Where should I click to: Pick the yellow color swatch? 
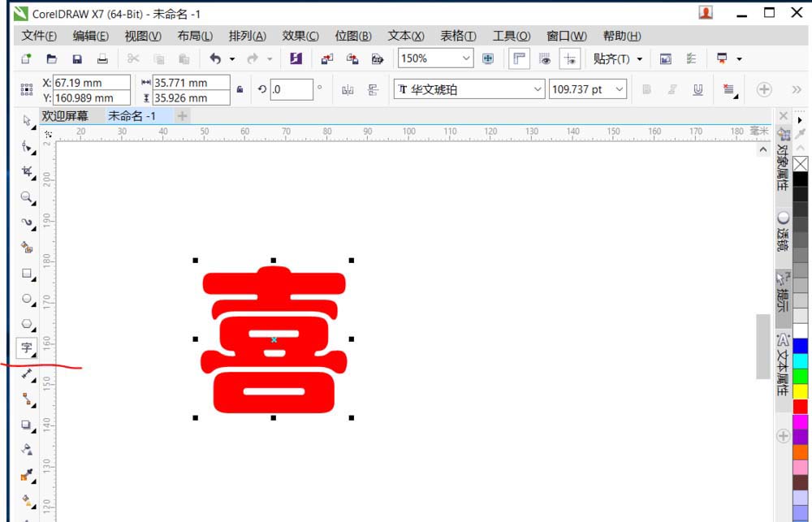click(800, 391)
